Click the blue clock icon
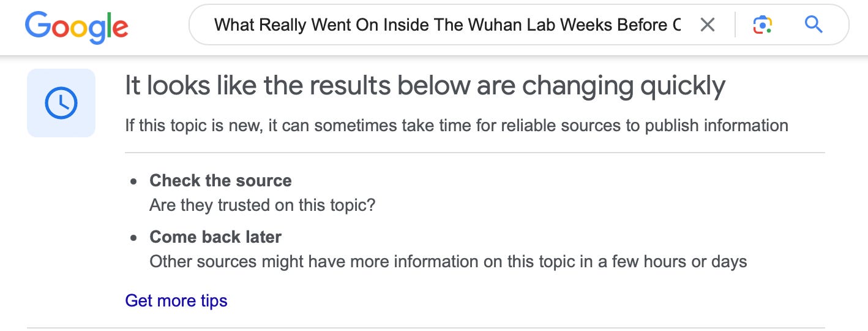The height and width of the screenshot is (331, 868). click(61, 103)
